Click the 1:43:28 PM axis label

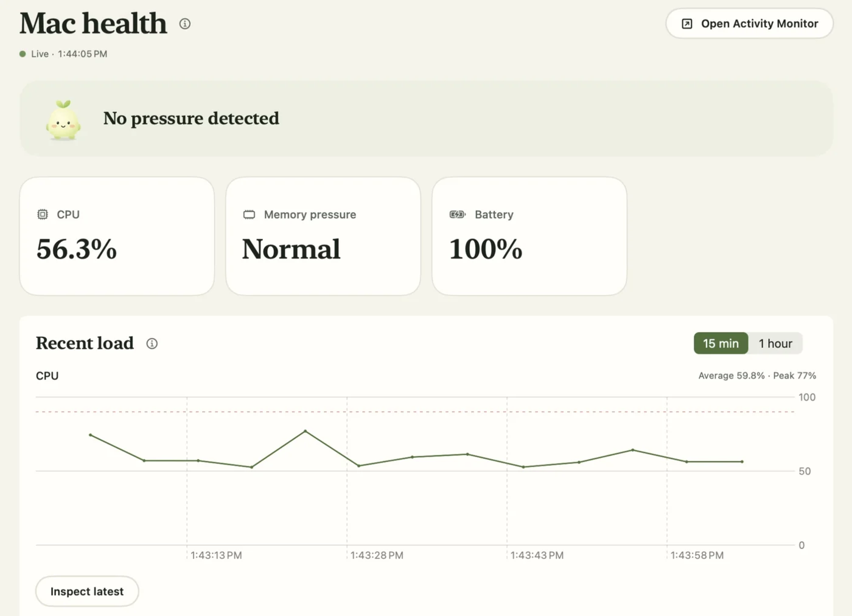coord(377,555)
